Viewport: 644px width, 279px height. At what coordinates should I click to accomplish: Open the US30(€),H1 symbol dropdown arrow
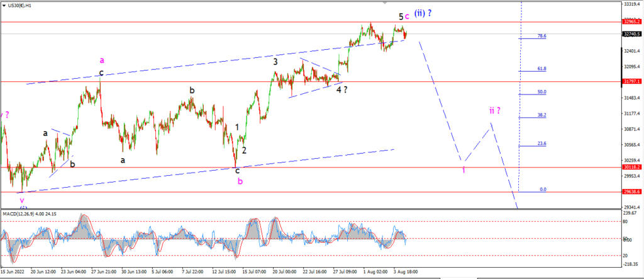[x=4, y=5]
